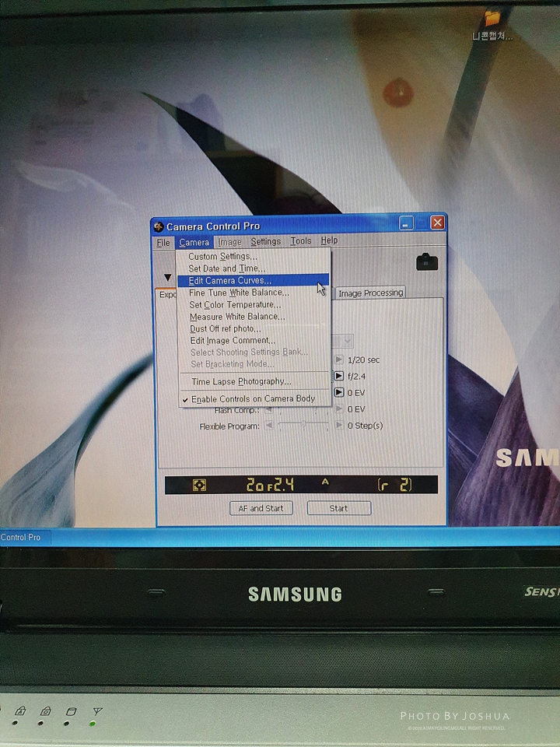The width and height of the screenshot is (560, 747).
Task: Increase shutter speed beside 1/20 sec
Action: point(338,359)
